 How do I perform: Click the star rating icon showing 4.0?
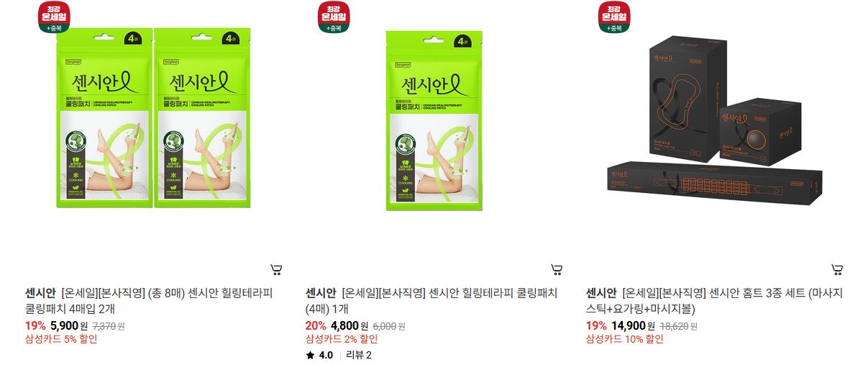pos(310,355)
